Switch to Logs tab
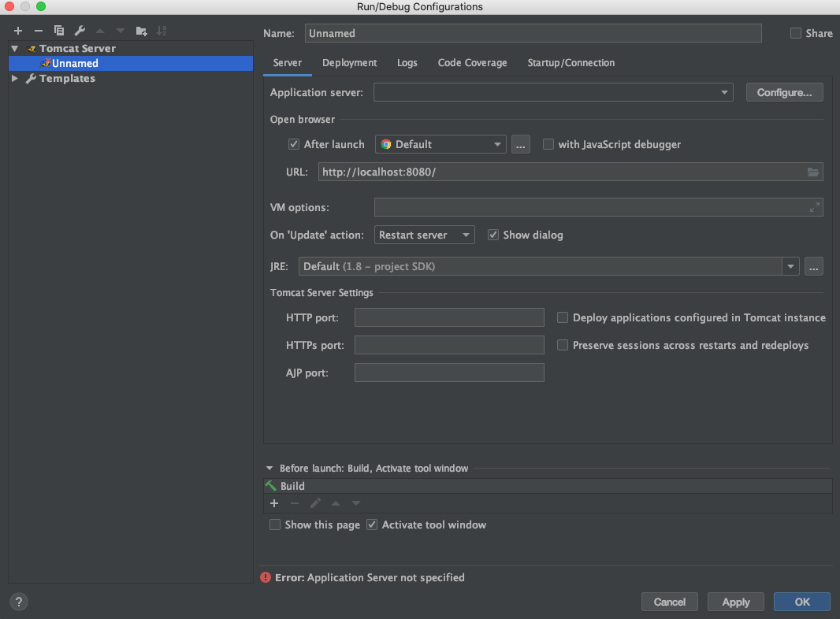 407,63
